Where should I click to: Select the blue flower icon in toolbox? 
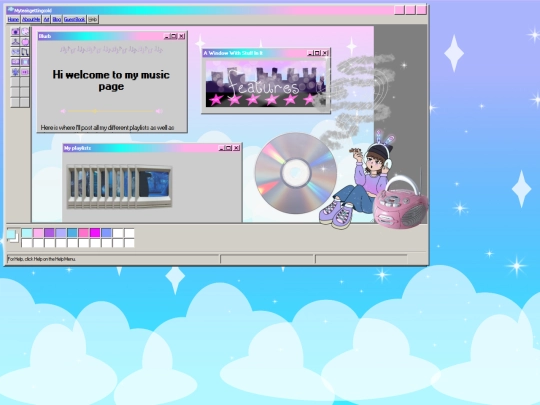tap(15, 72)
